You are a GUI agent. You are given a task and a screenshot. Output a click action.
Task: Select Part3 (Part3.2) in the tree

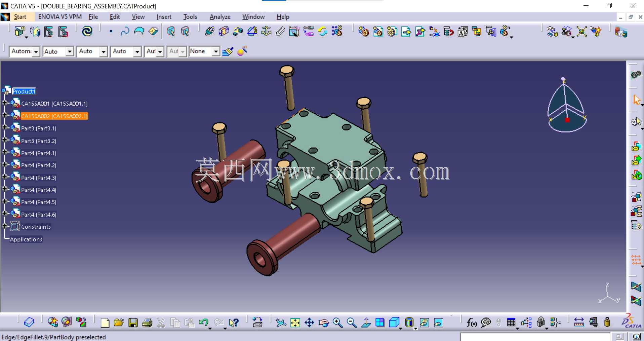tap(39, 141)
